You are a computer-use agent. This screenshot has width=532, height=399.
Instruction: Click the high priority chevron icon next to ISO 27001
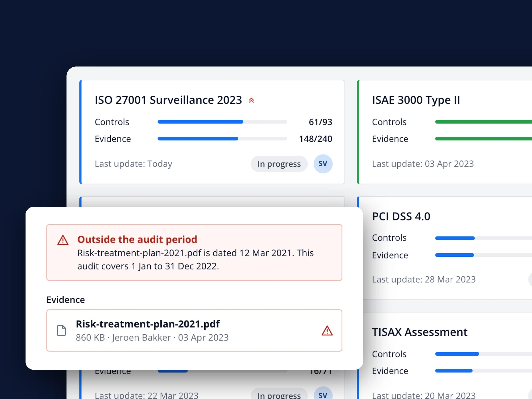click(251, 100)
